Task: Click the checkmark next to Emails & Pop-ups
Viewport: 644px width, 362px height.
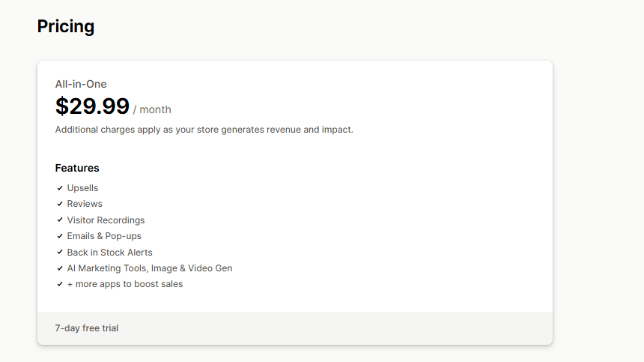Action: [x=59, y=236]
